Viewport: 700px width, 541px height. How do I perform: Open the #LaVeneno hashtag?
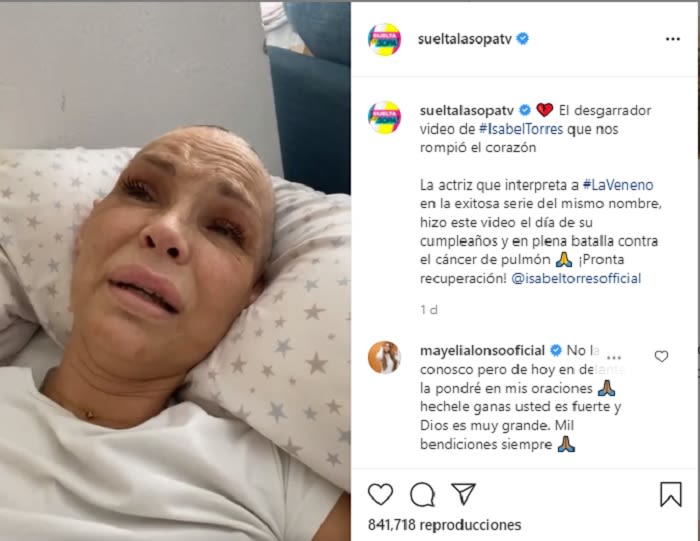(618, 185)
